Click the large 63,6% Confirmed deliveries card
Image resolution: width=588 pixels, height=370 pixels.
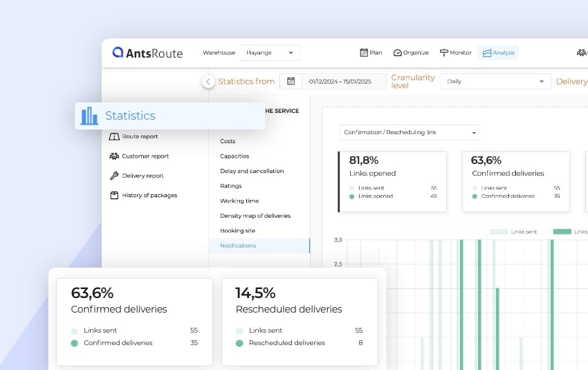tap(135, 322)
